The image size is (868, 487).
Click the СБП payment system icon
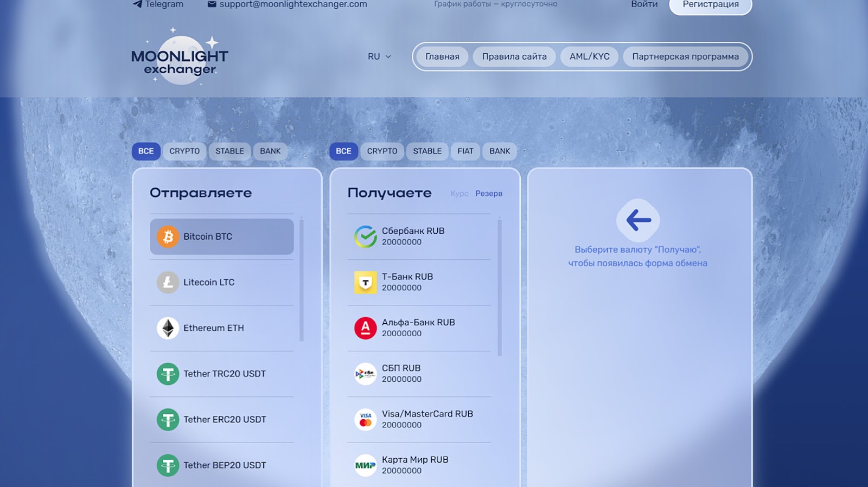coord(366,374)
